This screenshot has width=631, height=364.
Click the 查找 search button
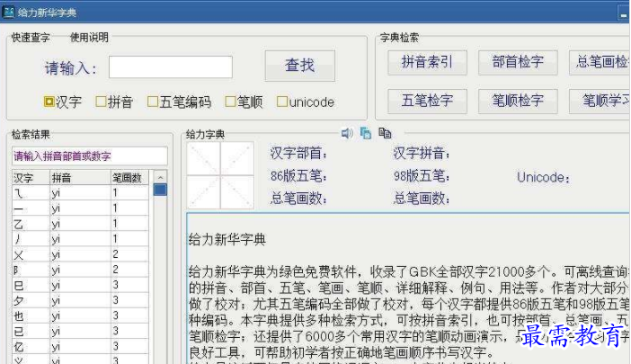pyautogui.click(x=300, y=66)
